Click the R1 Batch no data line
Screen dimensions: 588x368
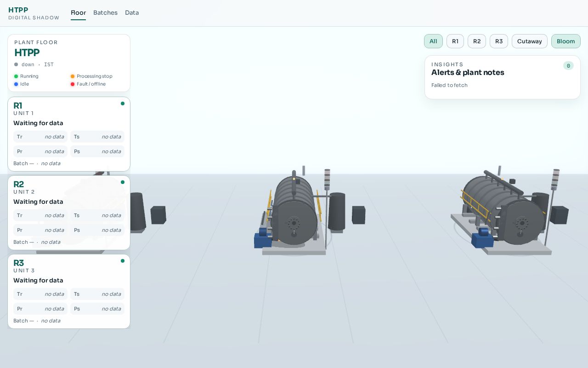click(x=37, y=163)
